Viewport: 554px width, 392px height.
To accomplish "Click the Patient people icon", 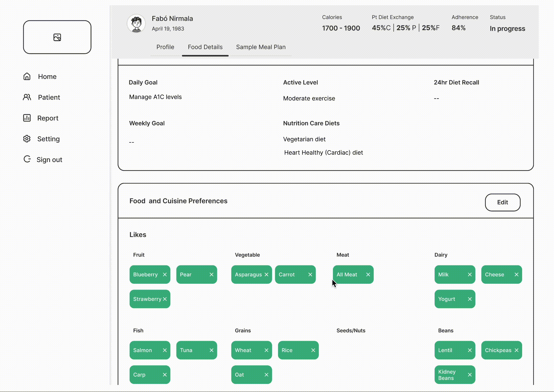I will tap(27, 97).
